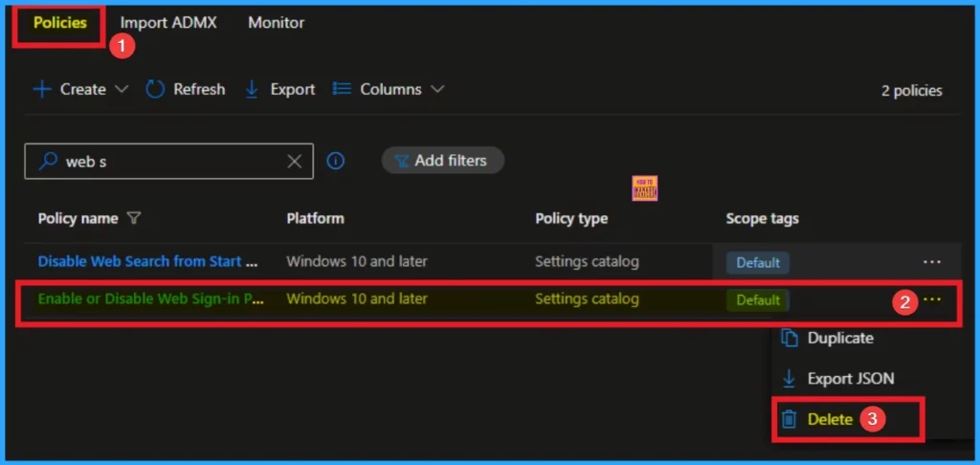Sort by the Scope tags column header
This screenshot has height=465, width=980.
click(x=762, y=219)
